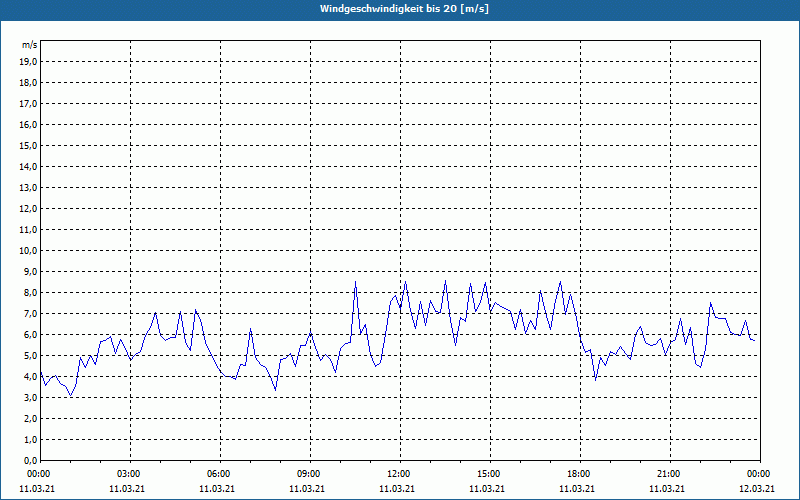
Task: Click the 18:00 time label
Action: pos(579,474)
